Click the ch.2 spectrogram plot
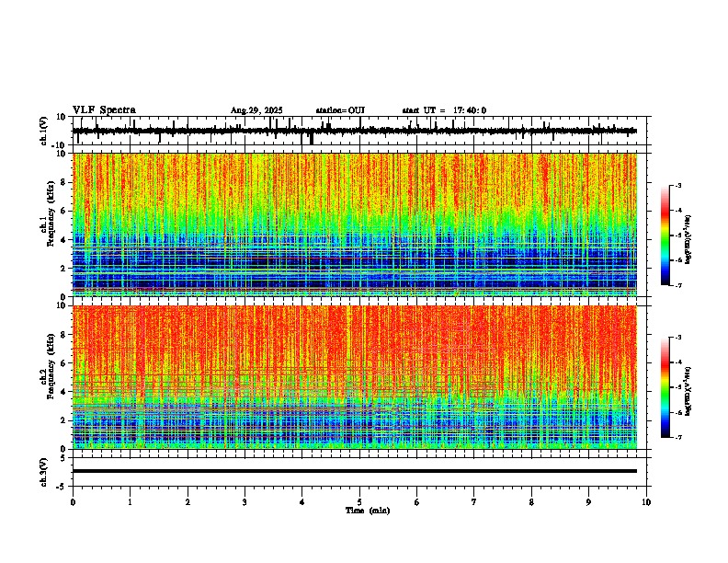 coord(355,377)
